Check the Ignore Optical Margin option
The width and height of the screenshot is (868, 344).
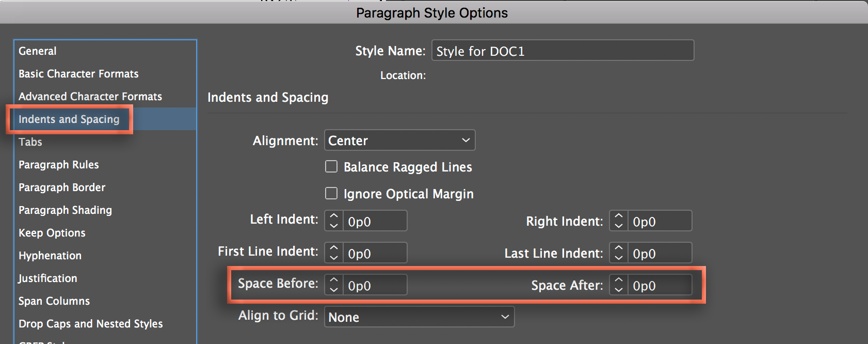point(331,193)
